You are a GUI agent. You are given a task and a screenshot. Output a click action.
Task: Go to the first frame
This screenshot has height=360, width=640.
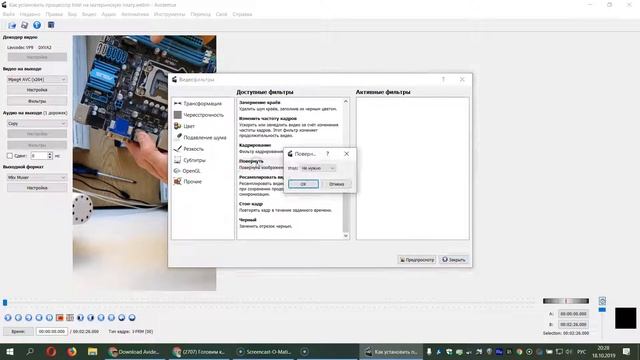click(101, 318)
